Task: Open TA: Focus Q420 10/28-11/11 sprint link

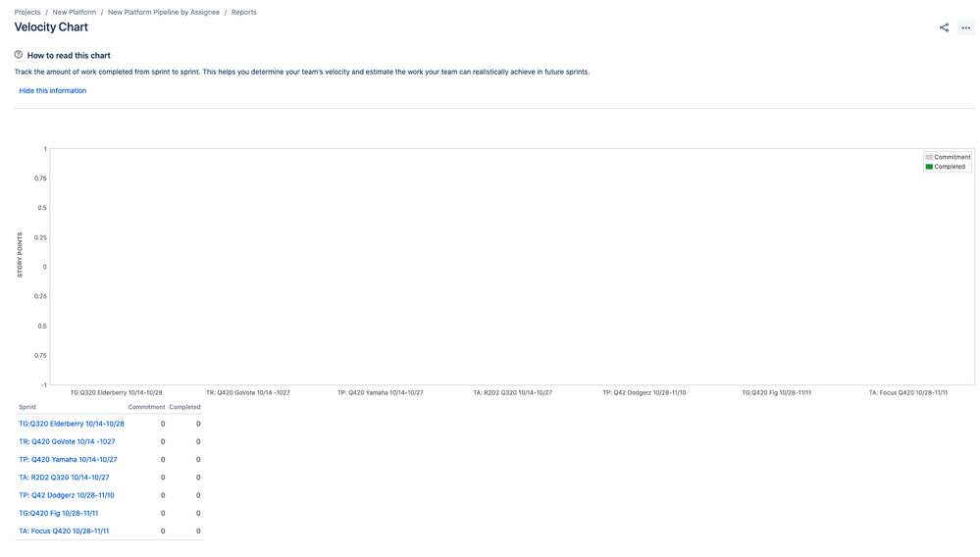Action: click(64, 532)
